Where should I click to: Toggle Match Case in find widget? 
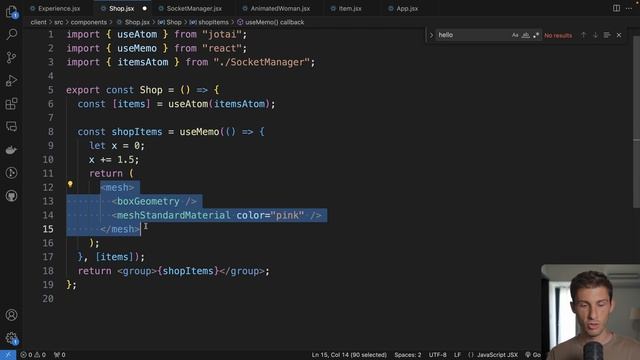(515, 35)
